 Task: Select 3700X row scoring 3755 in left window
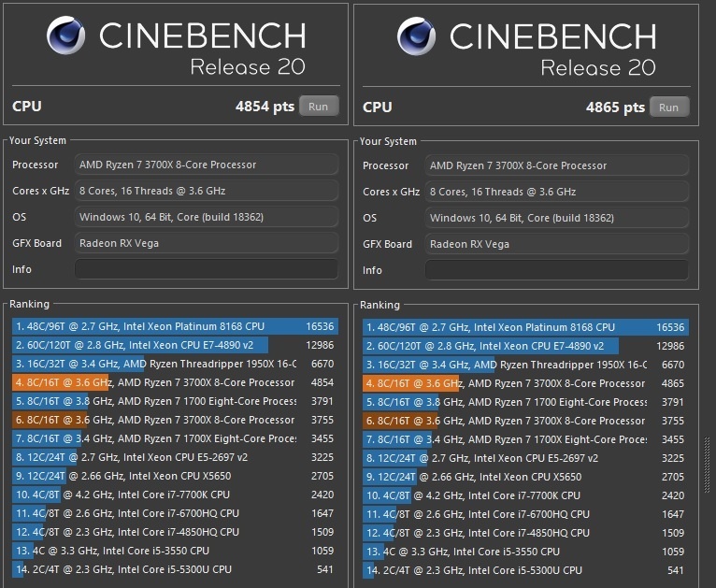click(x=175, y=420)
